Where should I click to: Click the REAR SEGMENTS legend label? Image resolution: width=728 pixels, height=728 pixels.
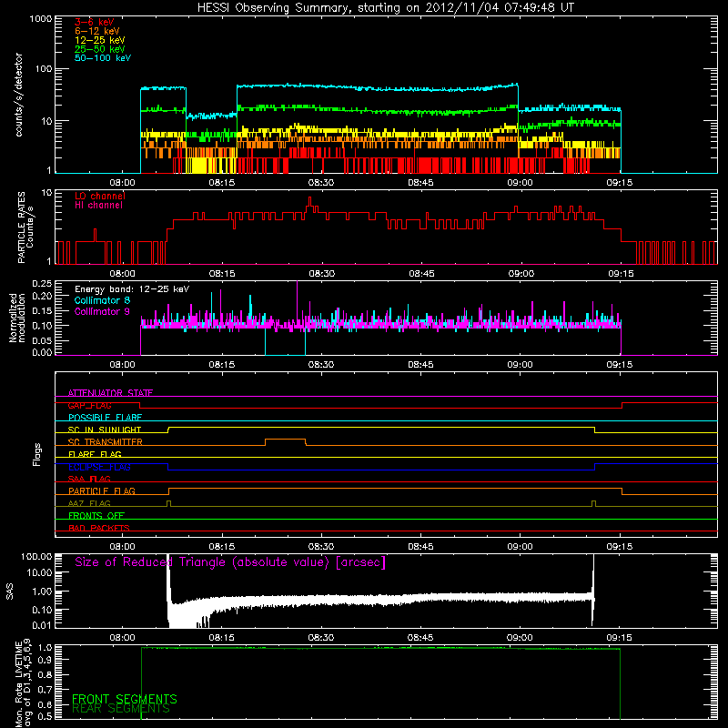[x=121, y=709]
